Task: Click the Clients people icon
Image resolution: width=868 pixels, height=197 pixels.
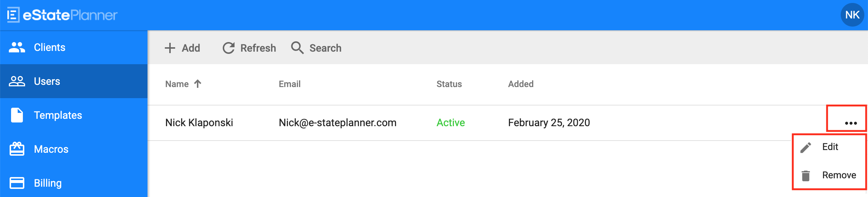Action: tap(17, 47)
